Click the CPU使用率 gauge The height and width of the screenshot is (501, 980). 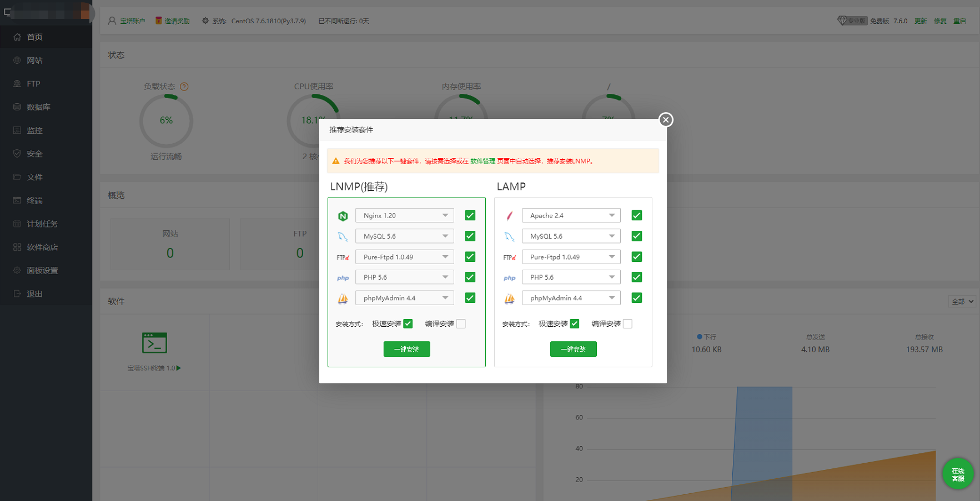coord(314,120)
